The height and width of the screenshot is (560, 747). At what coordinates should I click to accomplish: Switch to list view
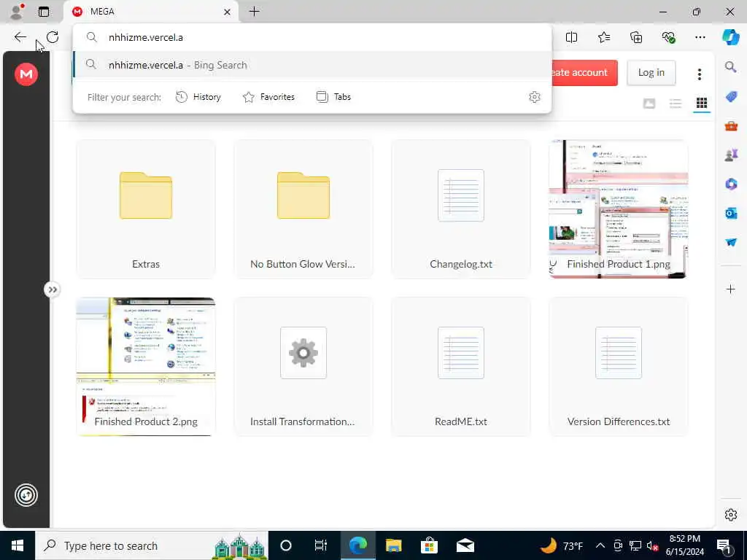pyautogui.click(x=675, y=104)
